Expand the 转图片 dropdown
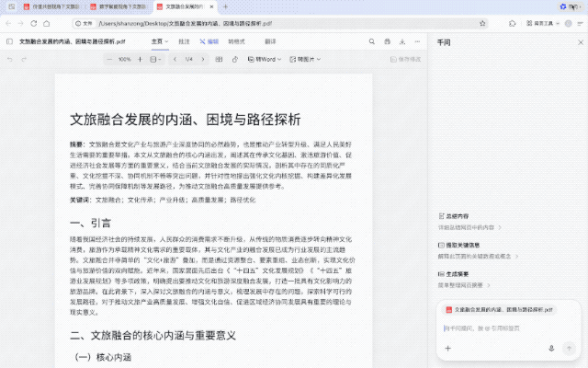The height and width of the screenshot is (368, 588). [x=305, y=59]
